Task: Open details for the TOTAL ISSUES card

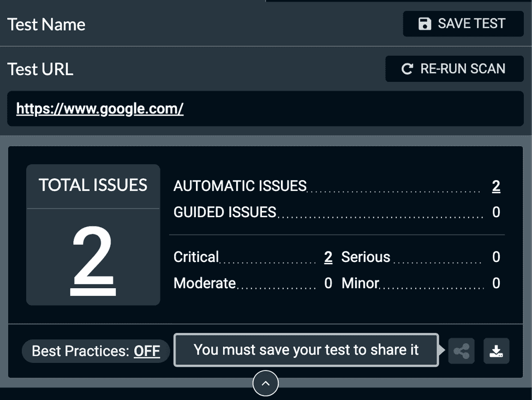Action: [x=93, y=185]
